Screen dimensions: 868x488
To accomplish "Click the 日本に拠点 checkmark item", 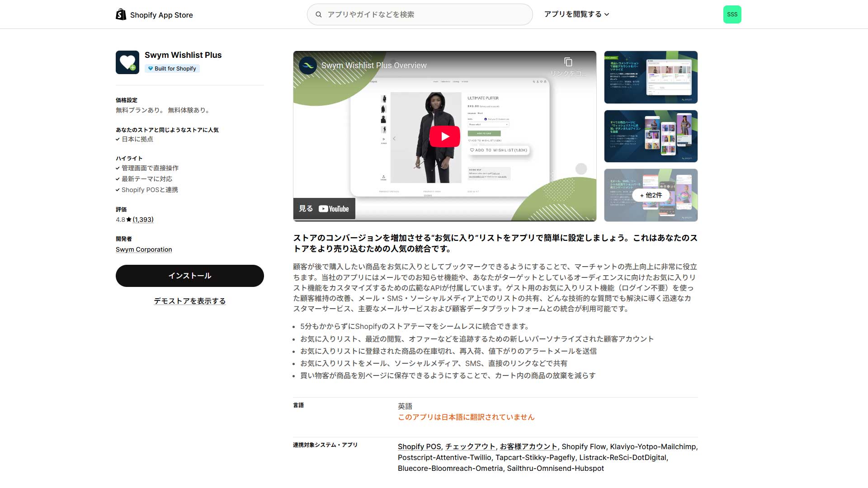I will point(134,139).
